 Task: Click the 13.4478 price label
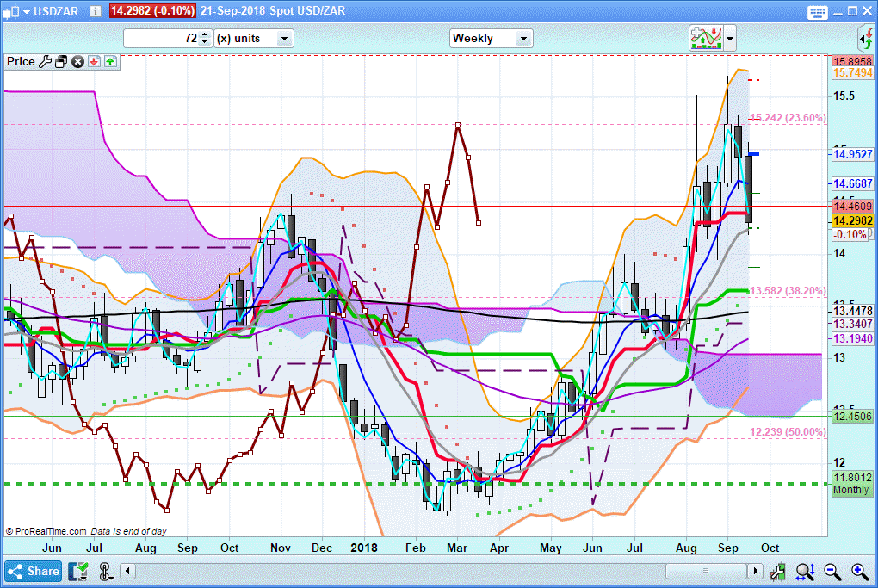tap(852, 311)
